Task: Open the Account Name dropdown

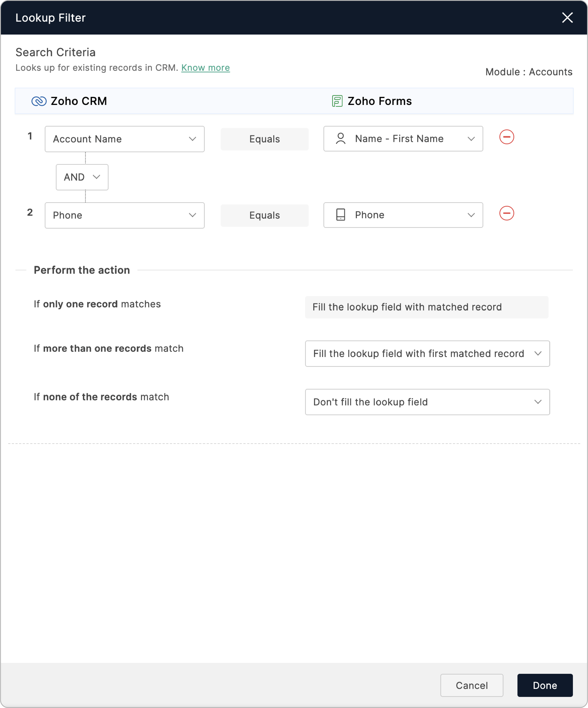Action: pos(124,139)
